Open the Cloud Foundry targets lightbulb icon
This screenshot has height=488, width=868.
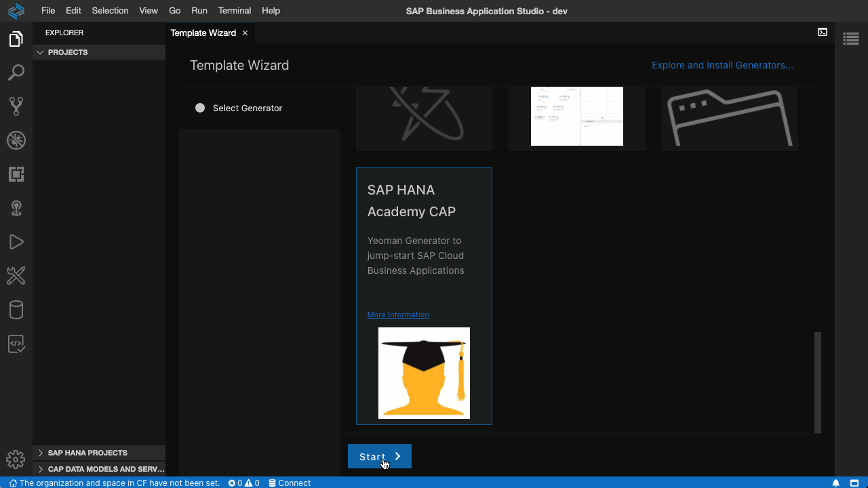(16, 208)
